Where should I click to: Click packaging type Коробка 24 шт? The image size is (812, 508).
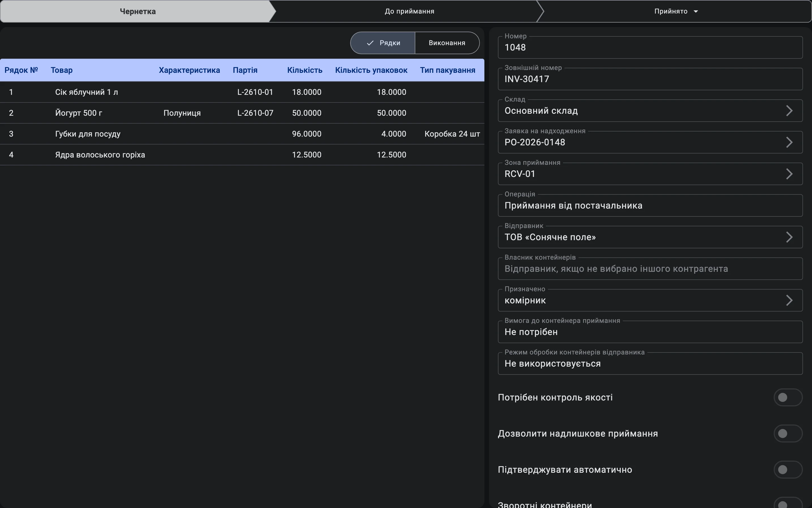point(452,134)
